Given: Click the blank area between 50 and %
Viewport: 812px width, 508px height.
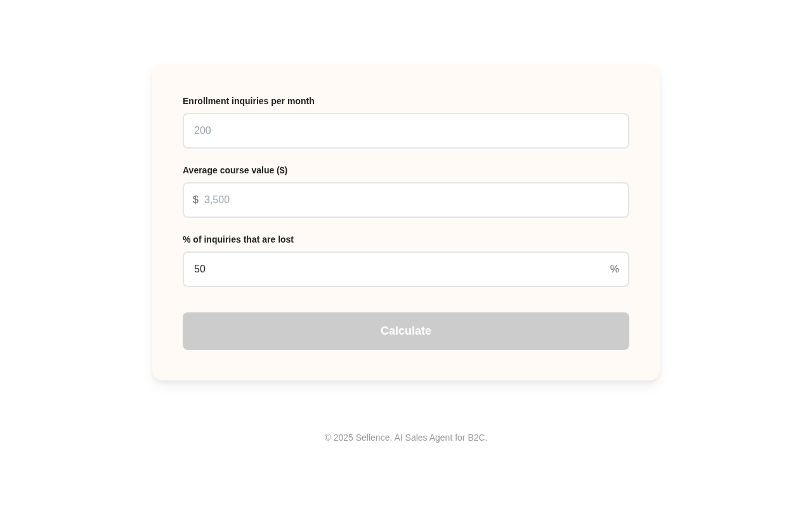Looking at the screenshot, I should [x=406, y=269].
